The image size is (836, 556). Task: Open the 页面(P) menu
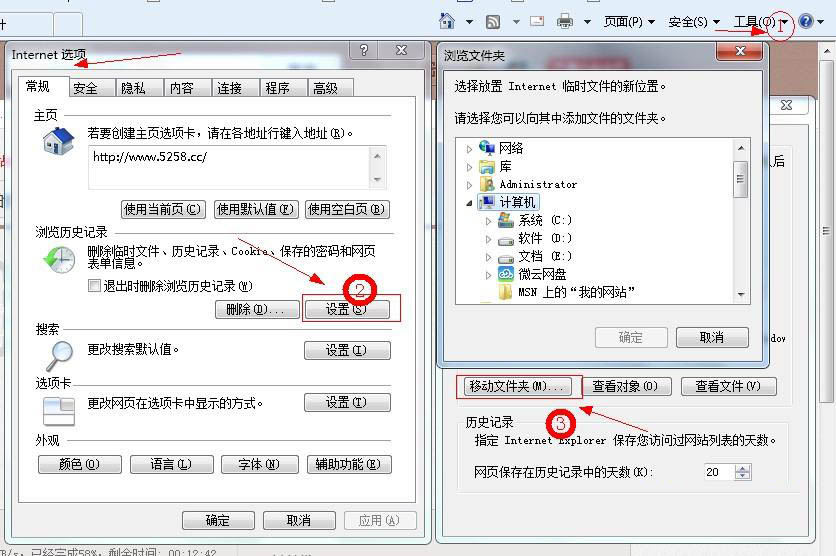[629, 22]
